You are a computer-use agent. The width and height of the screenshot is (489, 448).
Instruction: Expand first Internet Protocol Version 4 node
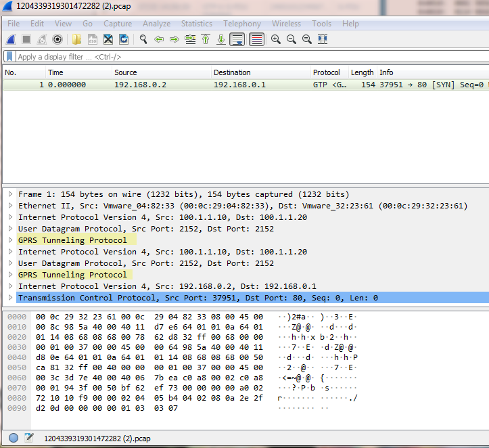pos(10,217)
